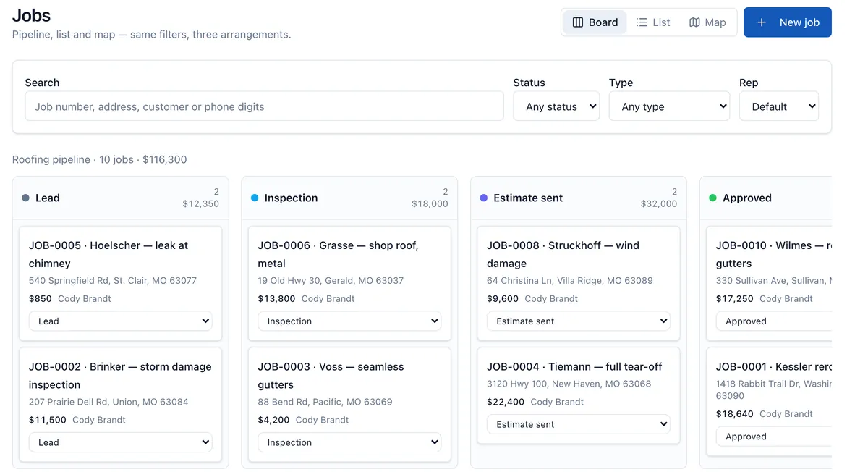
Task: Switch to the Board view
Action: pos(595,22)
